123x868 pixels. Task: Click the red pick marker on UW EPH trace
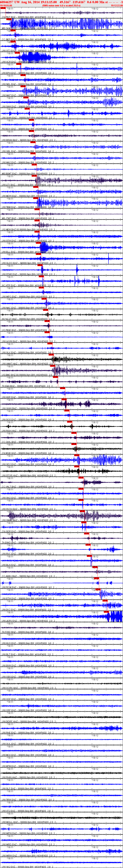(23, 75)
